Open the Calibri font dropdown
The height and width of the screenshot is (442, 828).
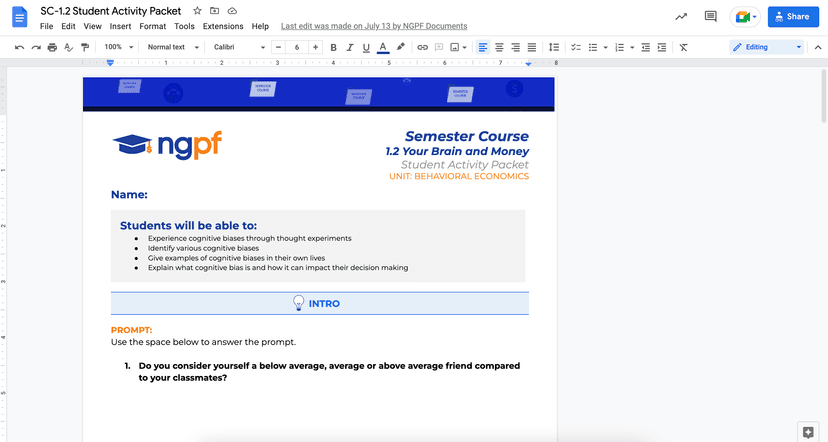[x=239, y=47]
